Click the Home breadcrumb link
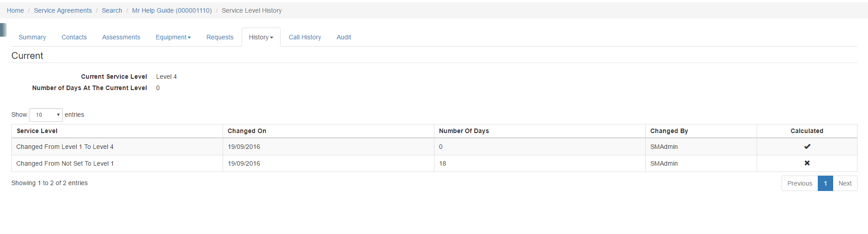 [x=15, y=10]
